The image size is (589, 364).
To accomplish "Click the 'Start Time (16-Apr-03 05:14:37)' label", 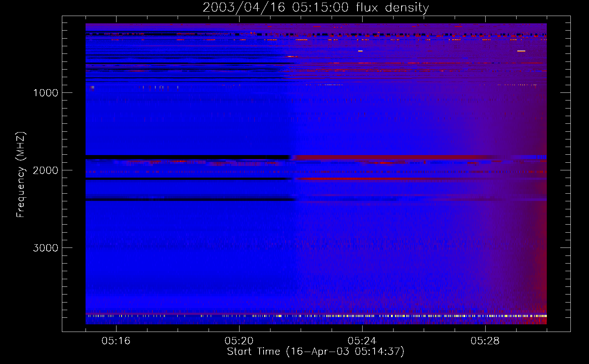I will (316, 352).
